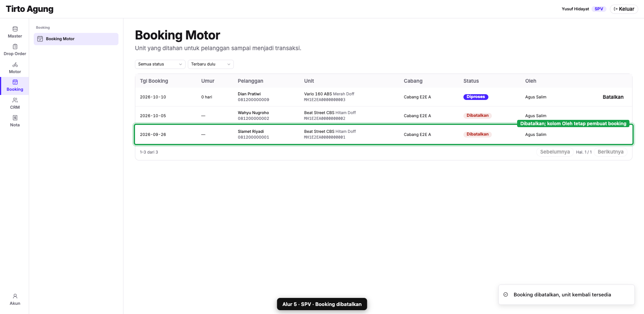Open the Nota receipt icon
This screenshot has width=644, height=314.
[x=15, y=118]
